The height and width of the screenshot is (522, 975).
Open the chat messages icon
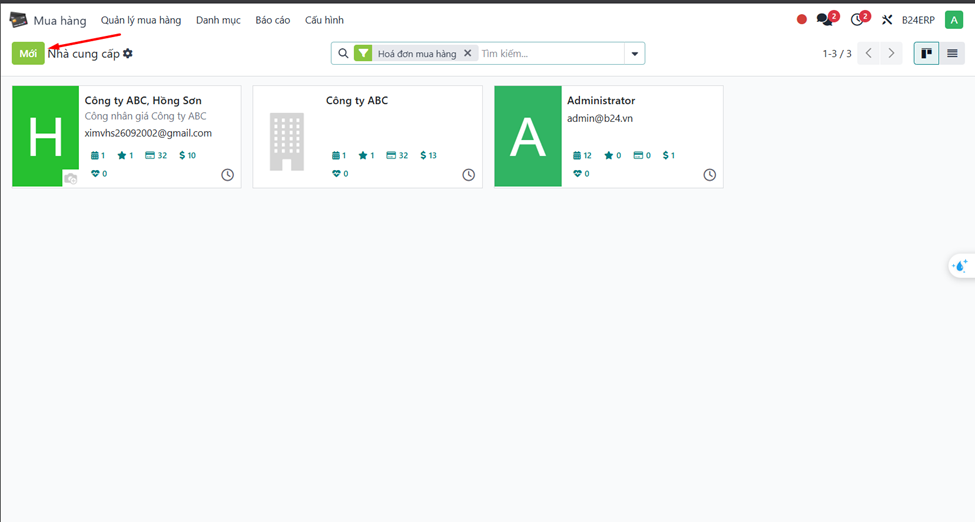coord(825,20)
